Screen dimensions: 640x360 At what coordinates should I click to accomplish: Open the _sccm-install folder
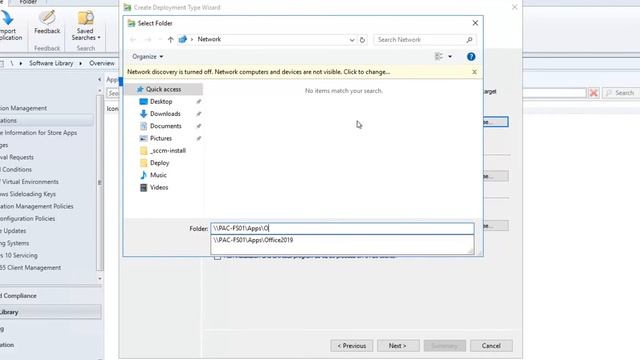167,151
